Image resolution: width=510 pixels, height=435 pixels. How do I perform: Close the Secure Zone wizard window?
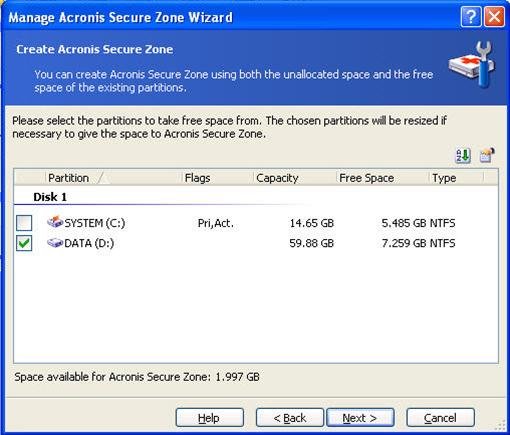tap(494, 17)
